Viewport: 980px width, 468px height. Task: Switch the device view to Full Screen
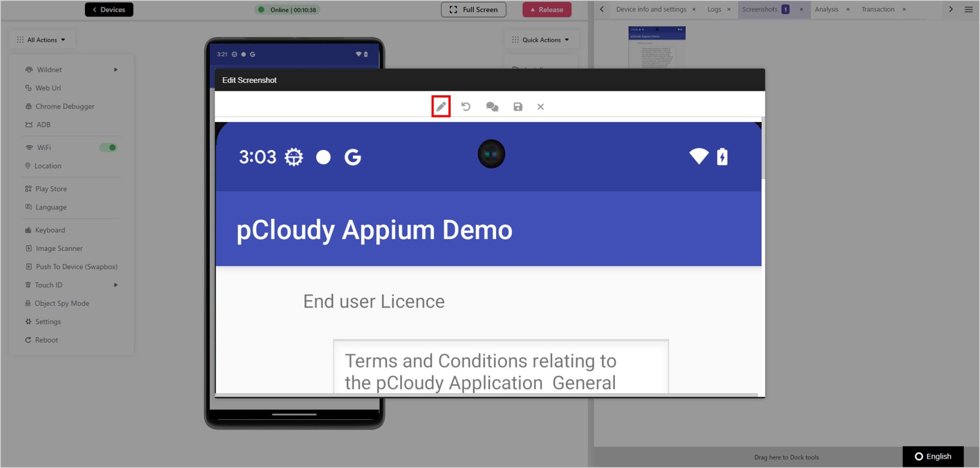(x=474, y=9)
